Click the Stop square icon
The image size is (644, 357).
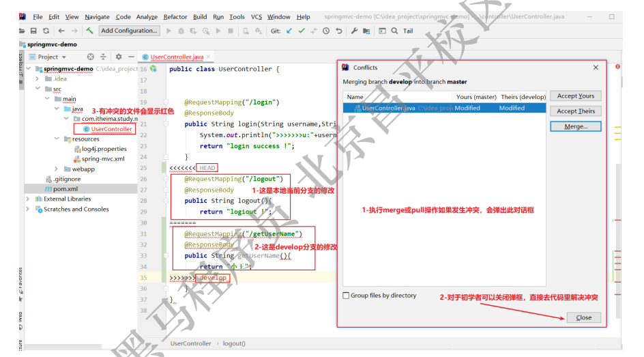(231, 31)
